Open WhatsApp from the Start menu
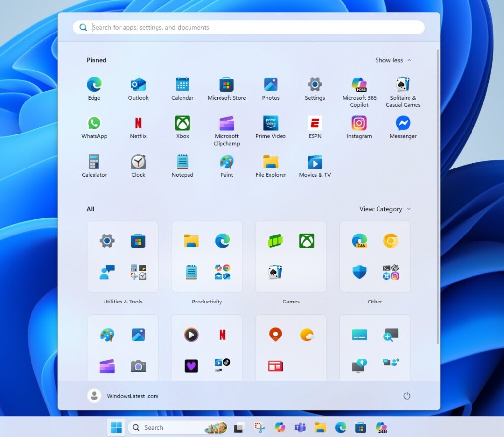This screenshot has height=437, width=504. pyautogui.click(x=94, y=123)
